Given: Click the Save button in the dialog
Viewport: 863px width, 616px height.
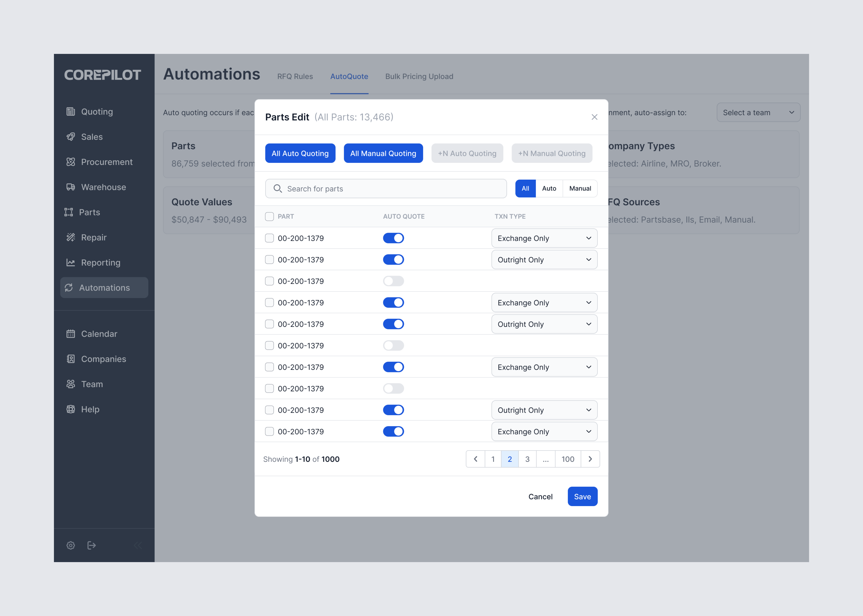Looking at the screenshot, I should click(582, 496).
